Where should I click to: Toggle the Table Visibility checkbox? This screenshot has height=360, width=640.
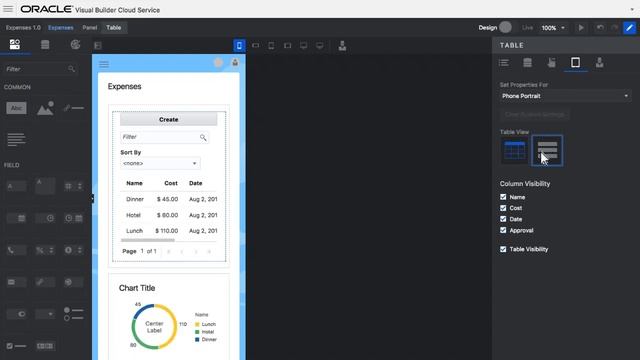point(503,249)
